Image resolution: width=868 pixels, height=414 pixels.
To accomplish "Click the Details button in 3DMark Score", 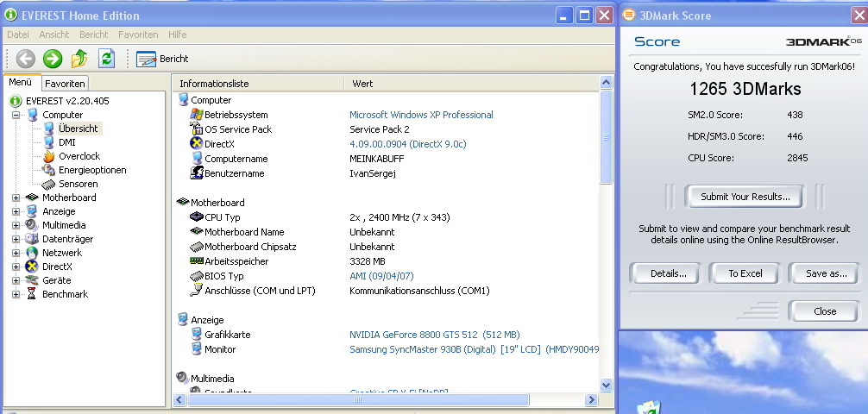I will 668,273.
